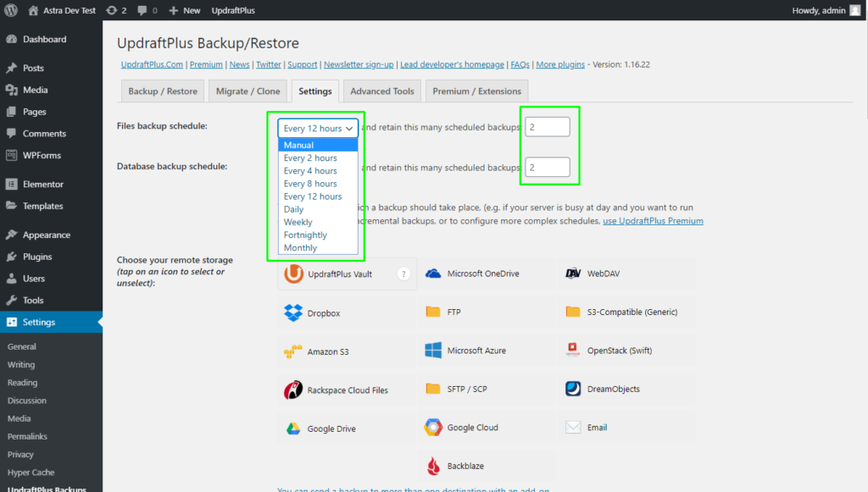Open UpdraftPlus.Com link

coord(152,64)
